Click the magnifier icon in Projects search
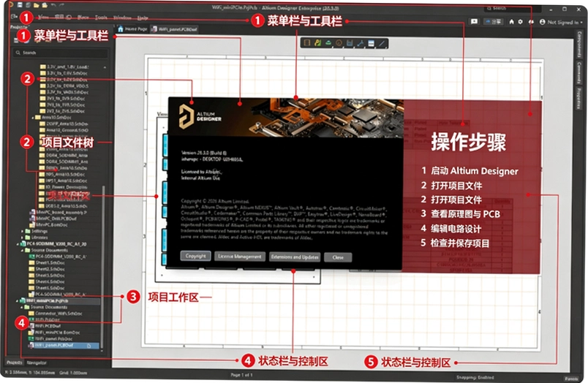This screenshot has width=588, height=383. tap(18, 53)
